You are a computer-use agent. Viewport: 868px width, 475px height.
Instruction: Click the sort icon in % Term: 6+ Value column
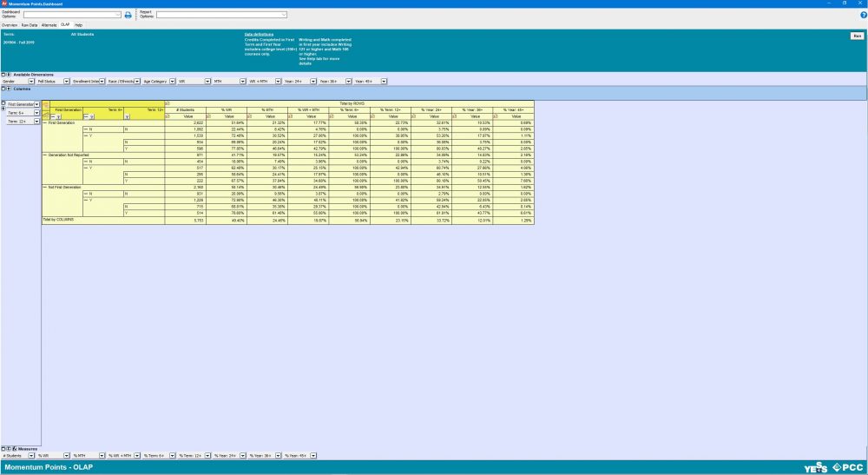tap(331, 116)
